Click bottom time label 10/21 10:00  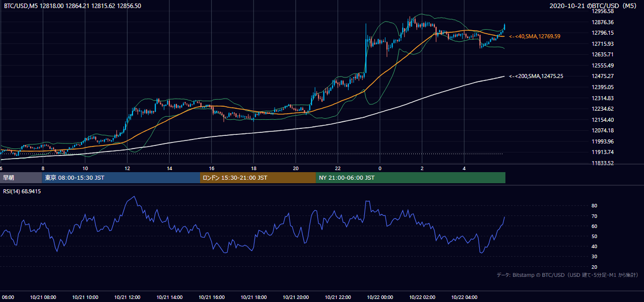tap(85, 297)
